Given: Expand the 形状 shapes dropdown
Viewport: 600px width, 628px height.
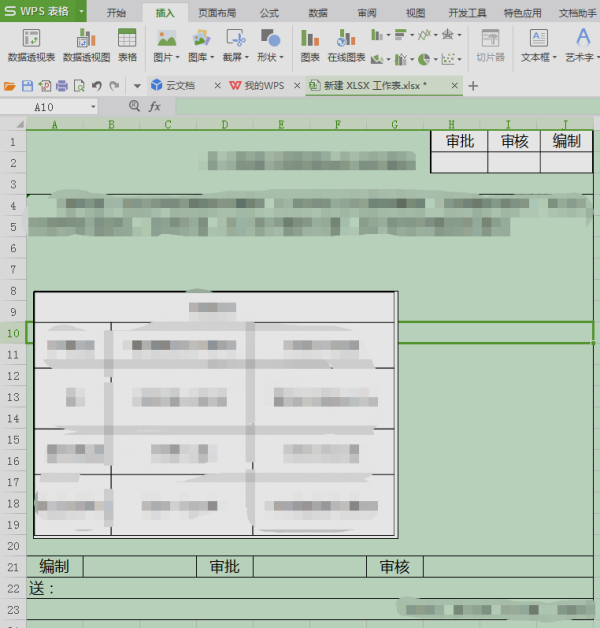Looking at the screenshot, I should 281,58.
